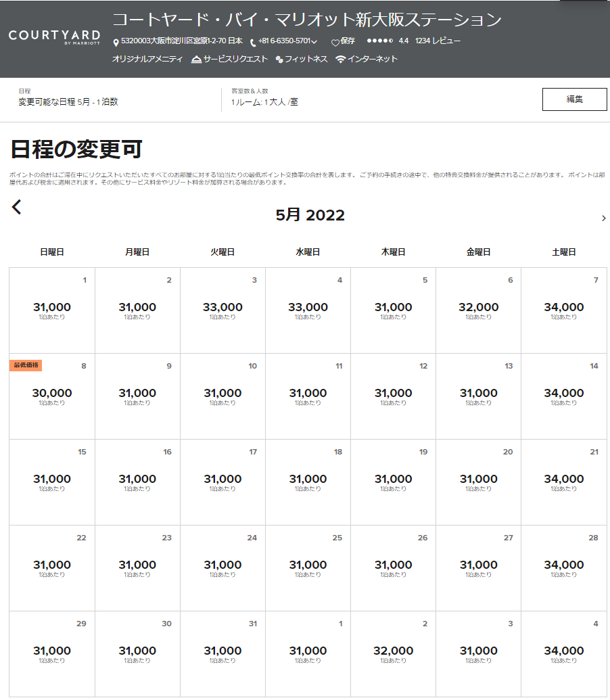Click the phone icon beside +81 number
Viewport: 610px width, 700px height.
tap(253, 42)
